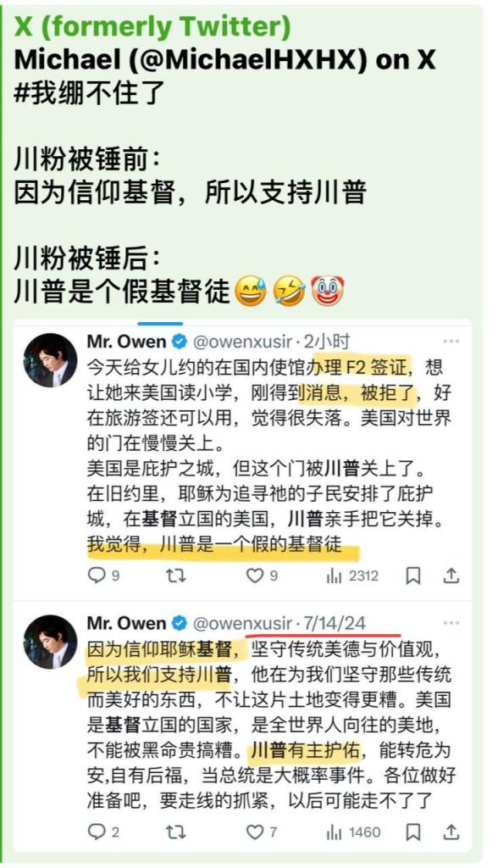This screenshot has width=498, height=868.
Task: Open the 7/14/24 tweet date link
Action: click(335, 623)
